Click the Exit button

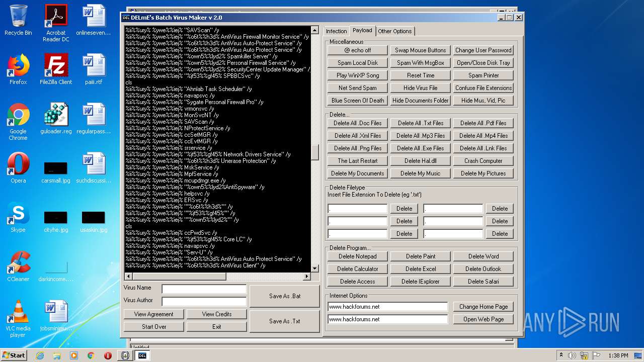(x=217, y=327)
